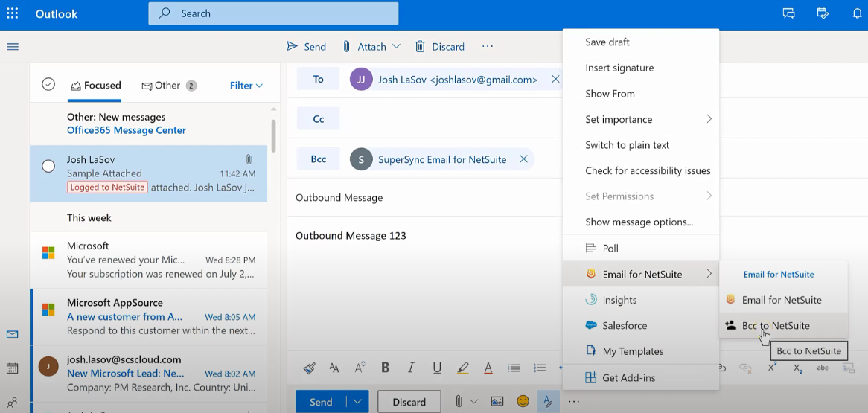
Task: Select the Josh LaSov message checkbox circle
Action: point(48,166)
